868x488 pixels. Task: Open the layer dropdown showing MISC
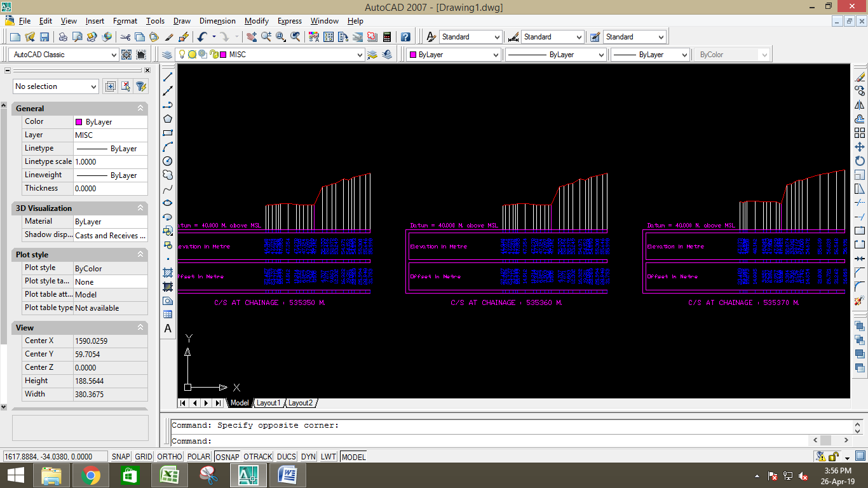360,55
